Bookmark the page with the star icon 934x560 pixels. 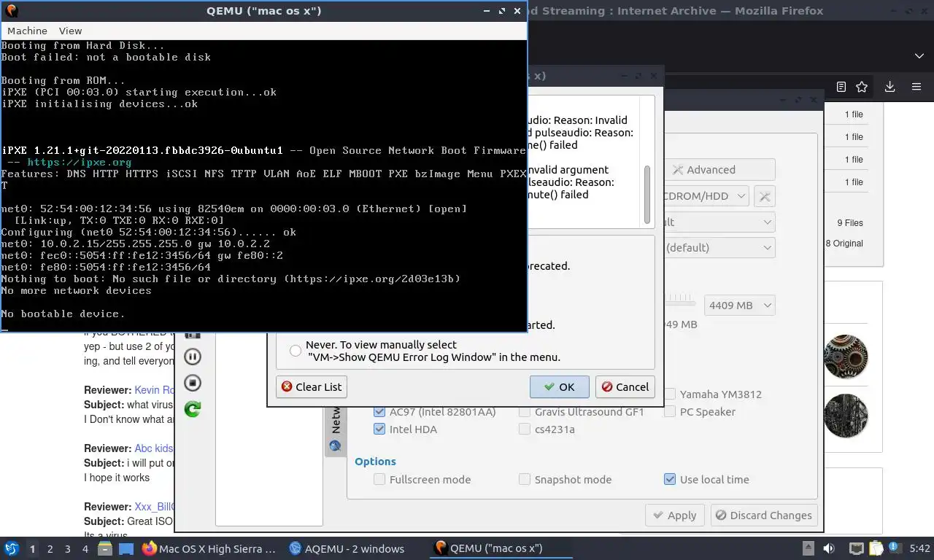862,87
